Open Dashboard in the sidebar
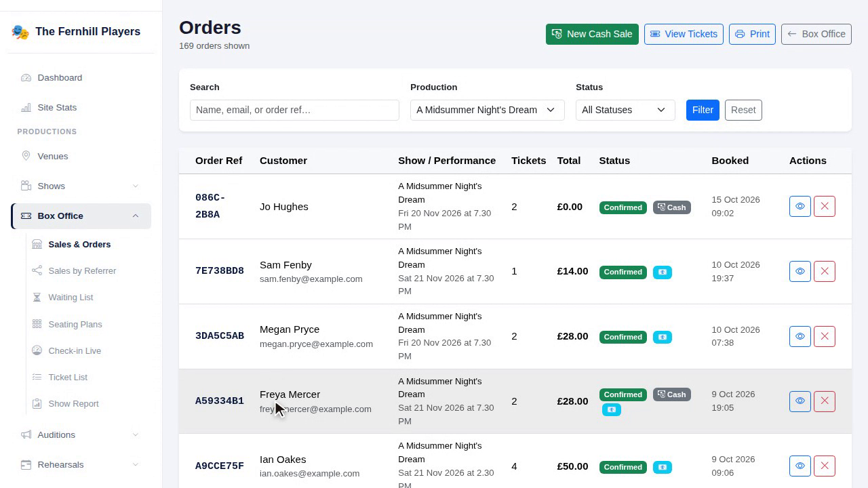Viewport: 868px width, 488px height. point(81,77)
